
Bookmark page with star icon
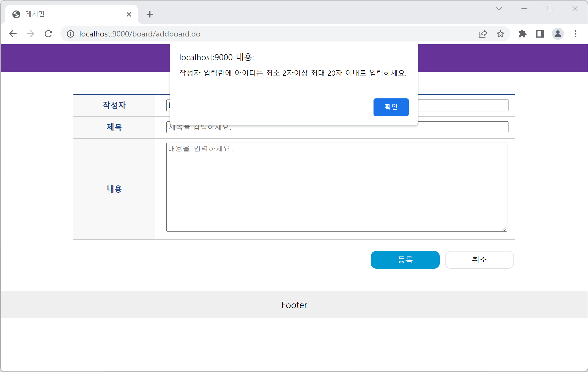click(500, 34)
